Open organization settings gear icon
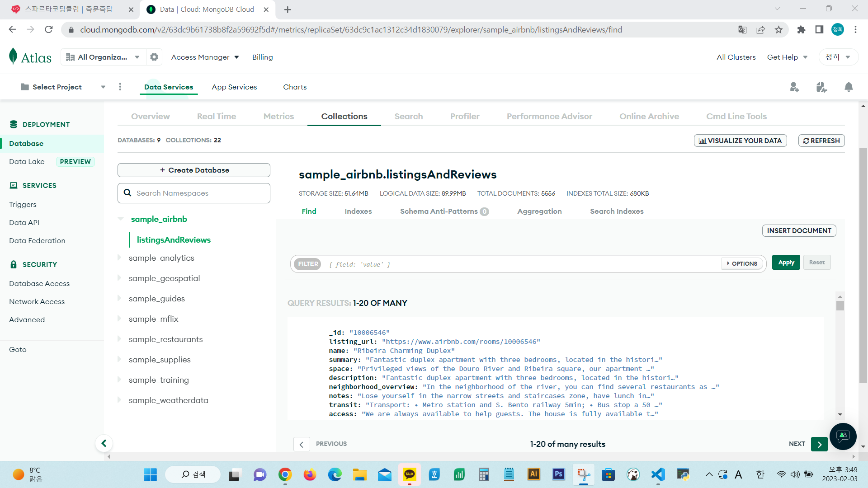 pos(154,57)
